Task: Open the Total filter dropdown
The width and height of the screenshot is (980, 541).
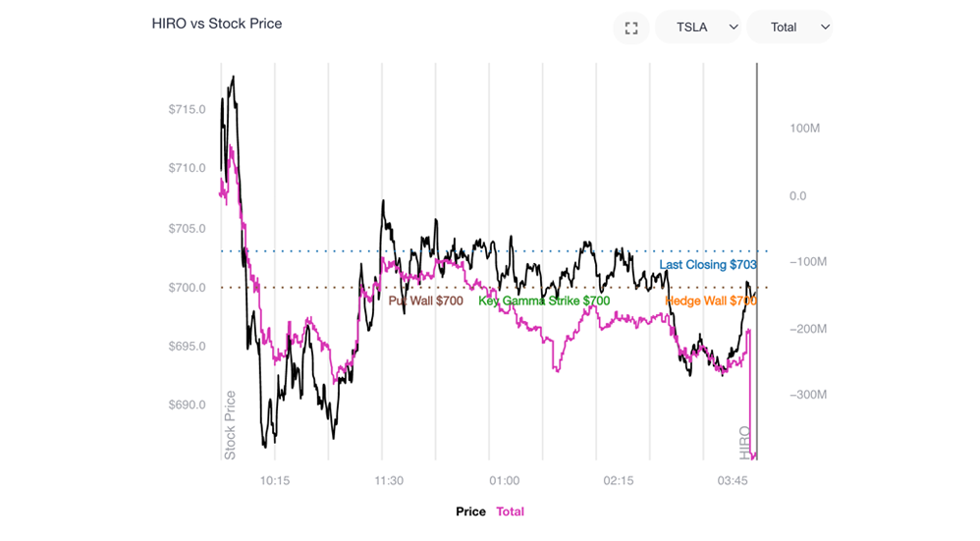Action: [789, 27]
